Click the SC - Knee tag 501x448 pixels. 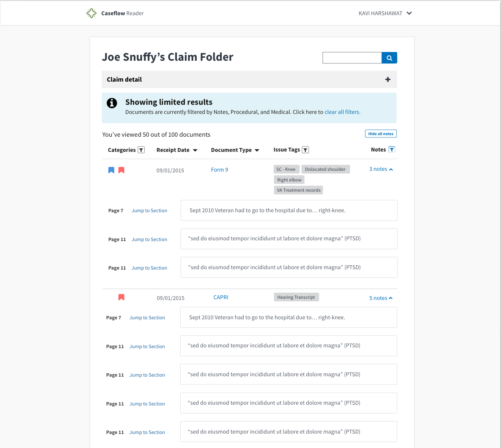(286, 169)
